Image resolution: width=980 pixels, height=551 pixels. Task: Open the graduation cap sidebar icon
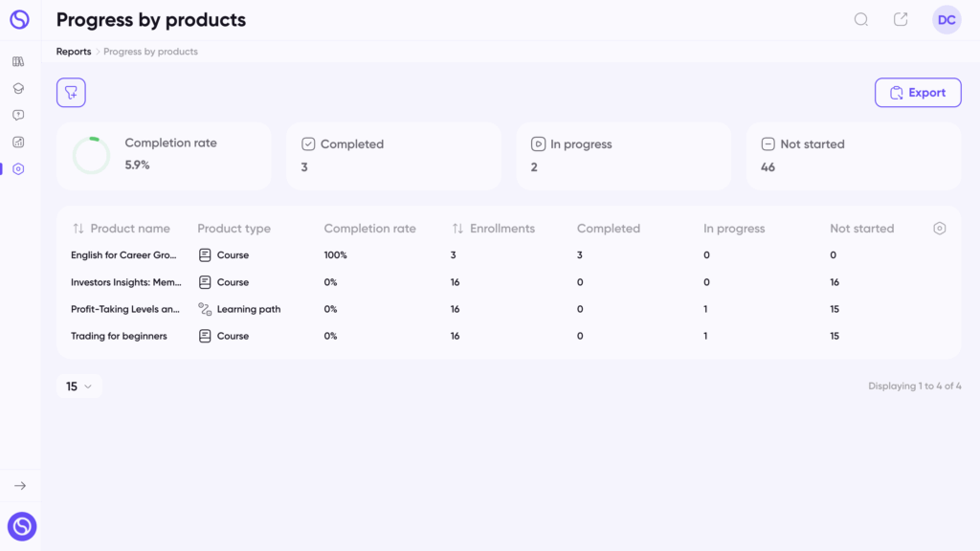tap(18, 88)
